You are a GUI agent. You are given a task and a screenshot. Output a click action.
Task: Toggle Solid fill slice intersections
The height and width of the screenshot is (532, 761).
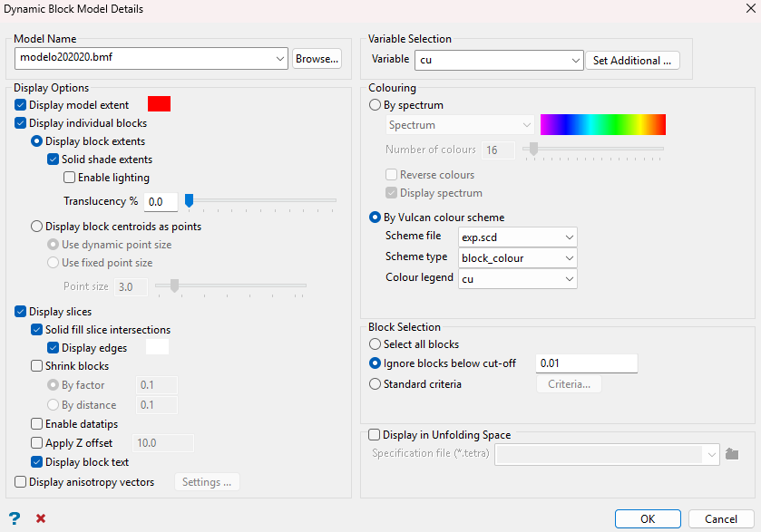37,330
